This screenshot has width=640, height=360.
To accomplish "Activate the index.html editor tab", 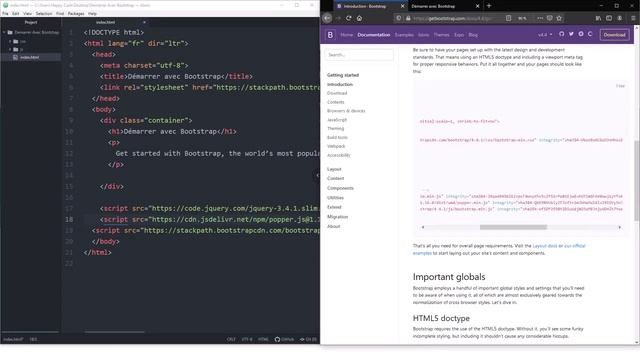I will pyautogui.click(x=105, y=22).
